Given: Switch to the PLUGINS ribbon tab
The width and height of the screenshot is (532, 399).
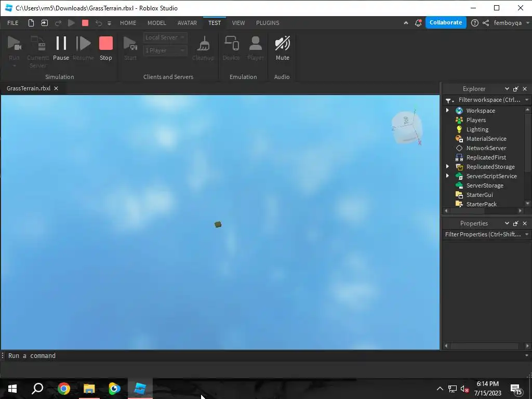Looking at the screenshot, I should pyautogui.click(x=268, y=23).
